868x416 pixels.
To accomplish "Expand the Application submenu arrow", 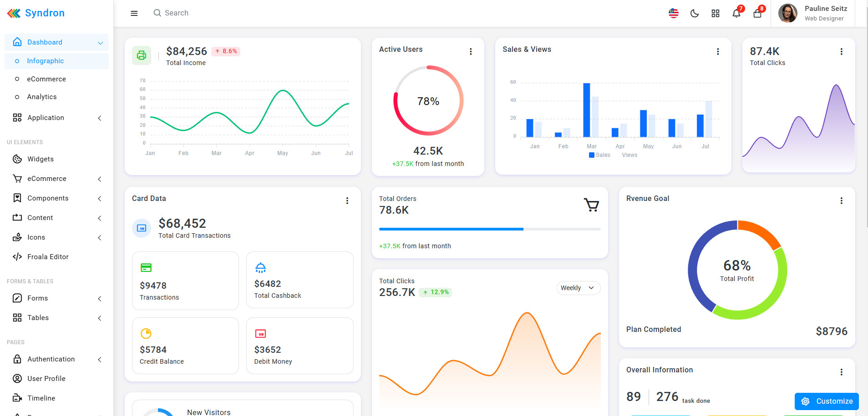I will pyautogui.click(x=100, y=118).
